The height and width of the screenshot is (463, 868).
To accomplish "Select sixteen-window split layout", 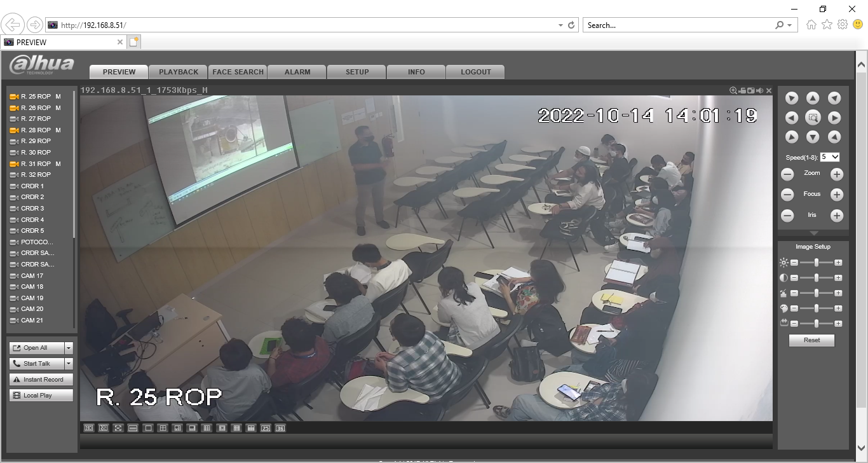I will click(x=236, y=428).
